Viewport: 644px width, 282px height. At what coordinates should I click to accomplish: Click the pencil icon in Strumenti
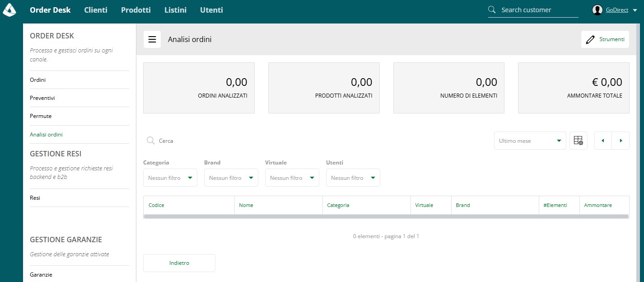590,39
